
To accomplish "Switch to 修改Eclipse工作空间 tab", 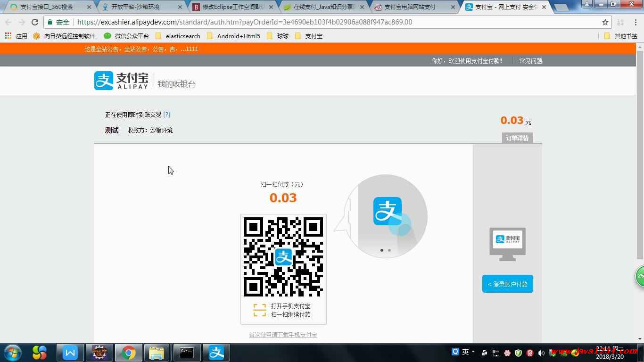I will point(232,7).
